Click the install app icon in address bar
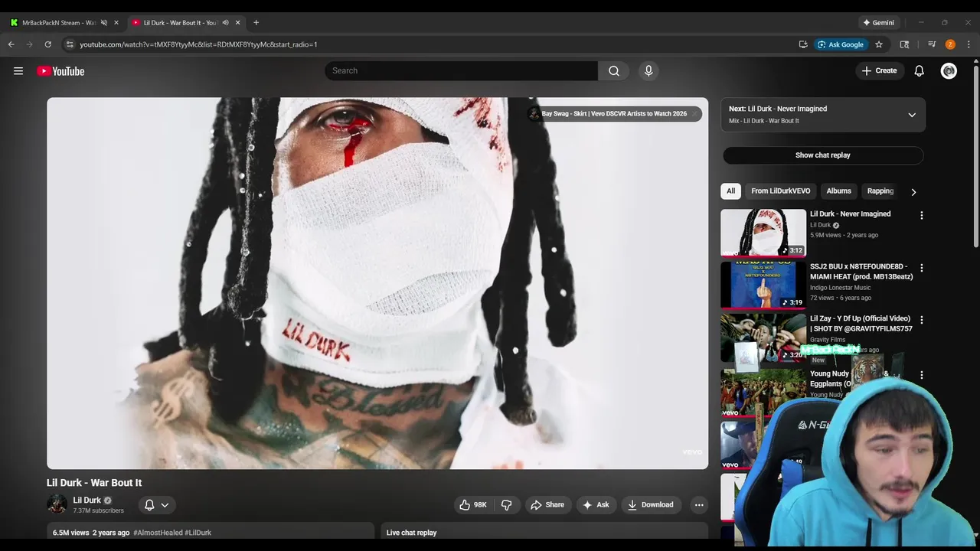 [x=803, y=44]
